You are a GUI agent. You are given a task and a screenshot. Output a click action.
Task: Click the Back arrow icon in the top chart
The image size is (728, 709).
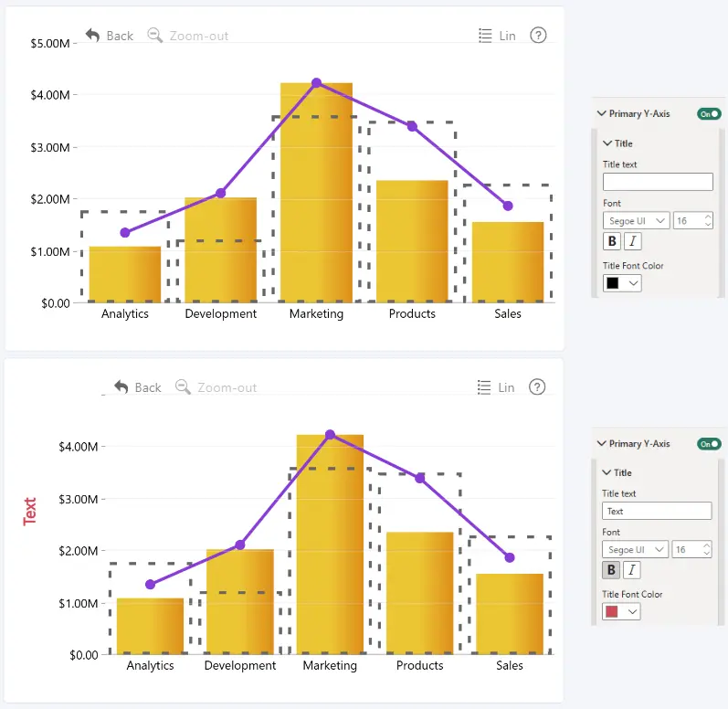[x=93, y=36]
